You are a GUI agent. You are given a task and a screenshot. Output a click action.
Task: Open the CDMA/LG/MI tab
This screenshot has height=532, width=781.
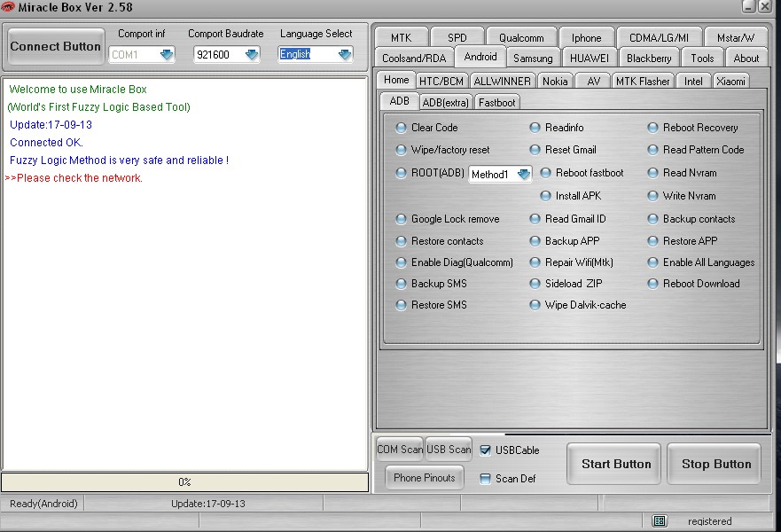[x=659, y=38]
